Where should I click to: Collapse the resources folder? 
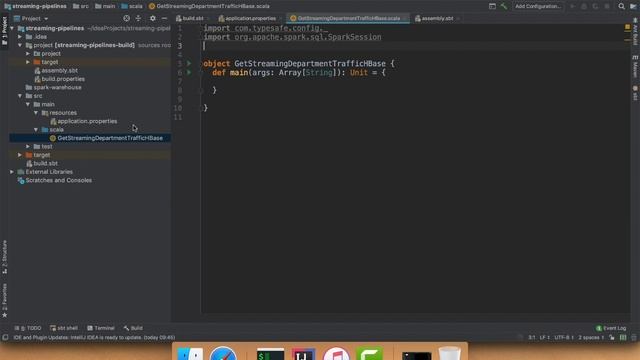tap(36, 113)
